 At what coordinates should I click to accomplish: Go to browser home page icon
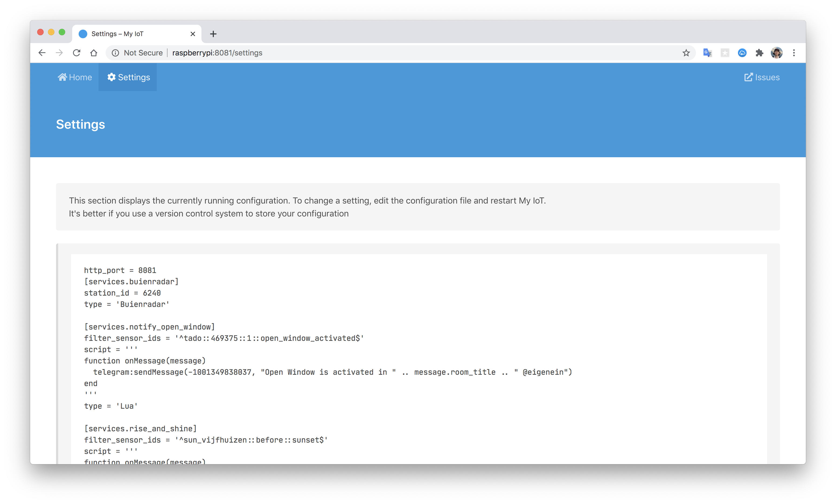click(x=94, y=53)
